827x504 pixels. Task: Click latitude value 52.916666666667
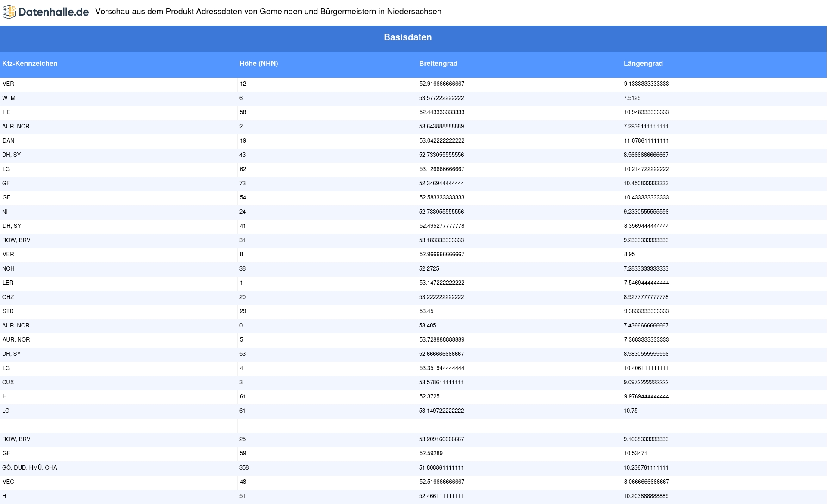pyautogui.click(x=441, y=84)
